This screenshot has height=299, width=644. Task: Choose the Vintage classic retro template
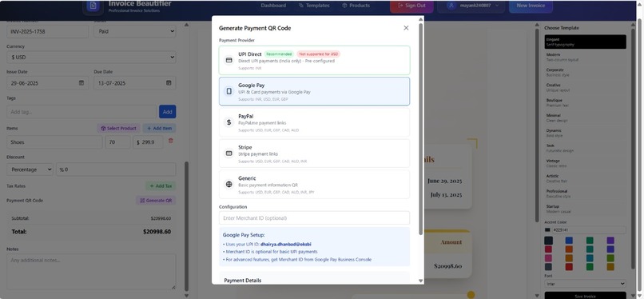[585, 163]
